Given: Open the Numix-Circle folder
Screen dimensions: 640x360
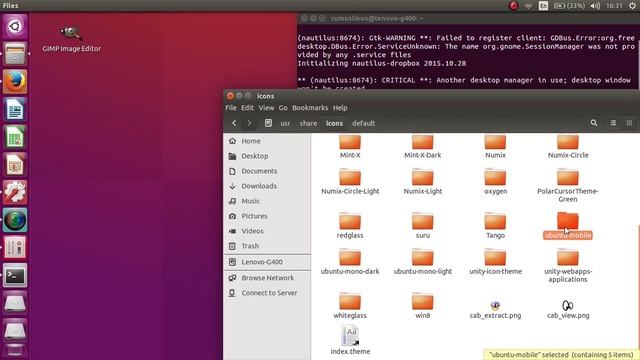Looking at the screenshot, I should 568,146.
